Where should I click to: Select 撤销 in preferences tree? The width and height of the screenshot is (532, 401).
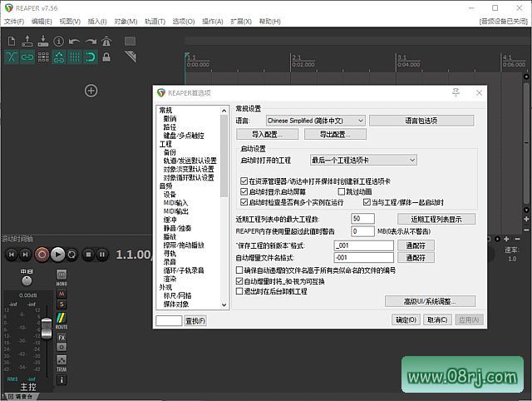pyautogui.click(x=170, y=118)
